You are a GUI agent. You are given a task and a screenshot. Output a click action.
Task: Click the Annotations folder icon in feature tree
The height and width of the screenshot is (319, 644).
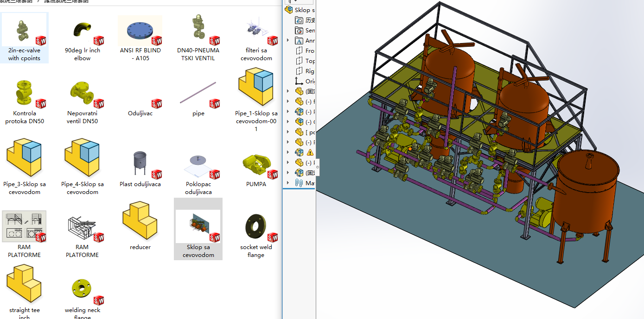coord(299,40)
